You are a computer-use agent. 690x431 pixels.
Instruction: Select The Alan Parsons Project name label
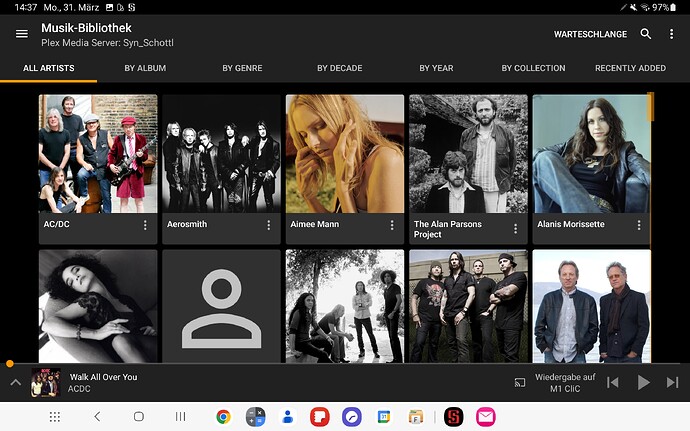448,229
